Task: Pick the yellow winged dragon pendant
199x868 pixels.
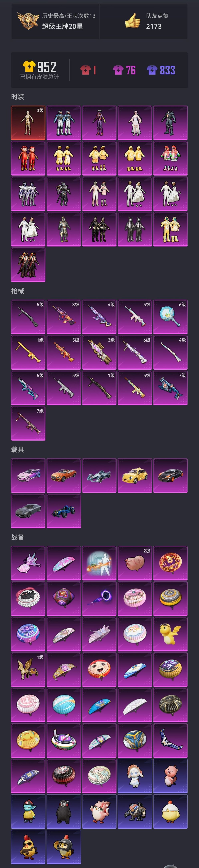Action: [x=170, y=634]
